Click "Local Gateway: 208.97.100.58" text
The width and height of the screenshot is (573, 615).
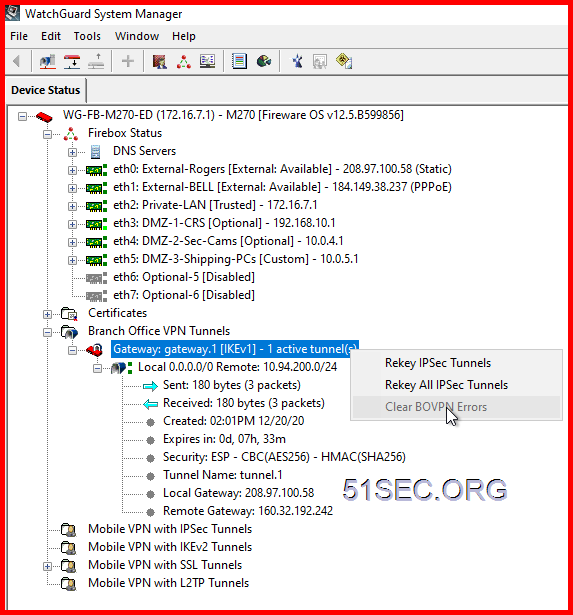tap(238, 493)
